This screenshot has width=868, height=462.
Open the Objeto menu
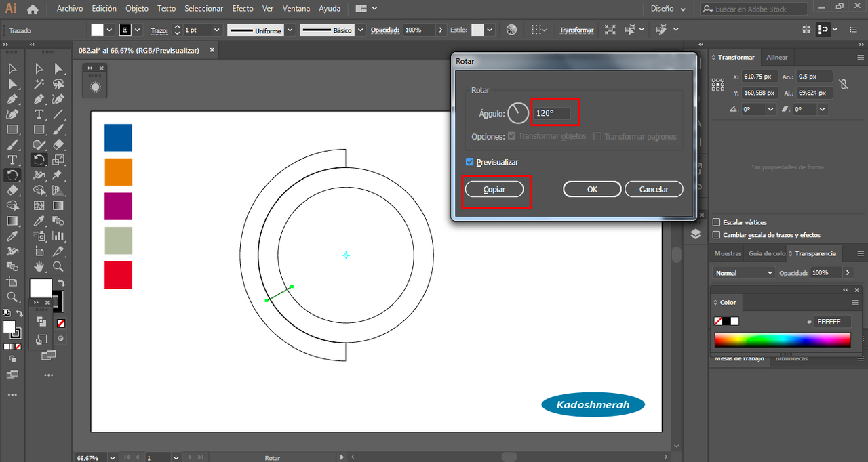(x=136, y=9)
